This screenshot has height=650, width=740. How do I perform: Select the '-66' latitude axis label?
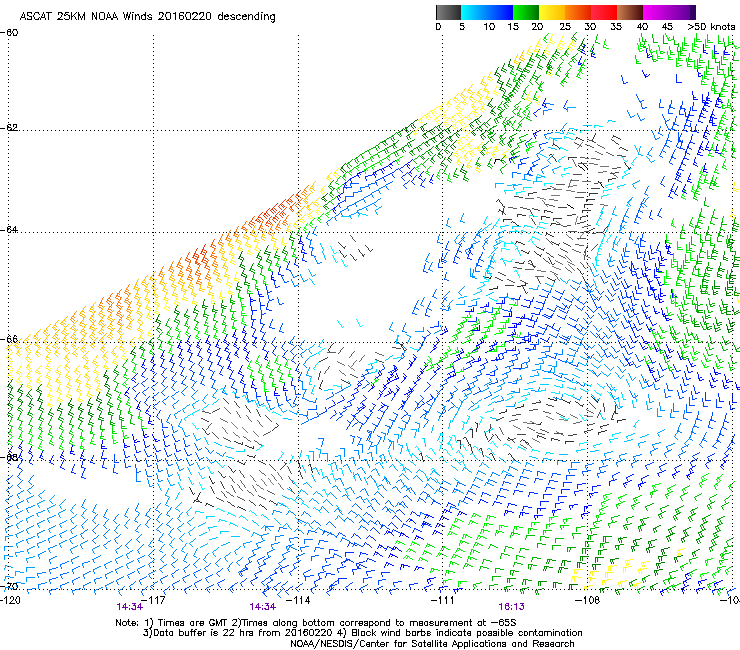point(9,339)
